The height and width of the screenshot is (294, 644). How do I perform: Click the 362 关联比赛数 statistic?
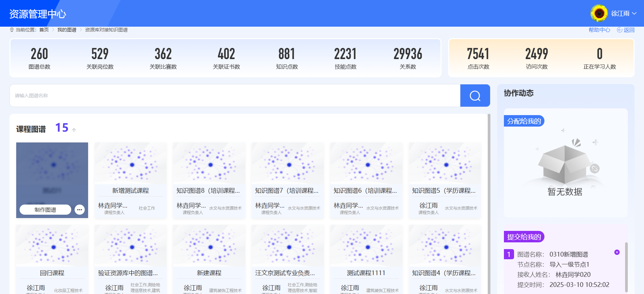(163, 58)
